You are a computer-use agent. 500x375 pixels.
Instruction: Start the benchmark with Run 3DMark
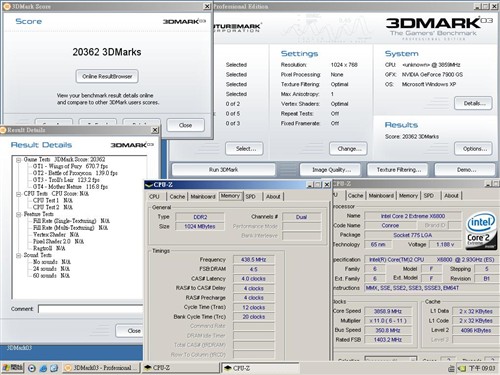(223, 170)
